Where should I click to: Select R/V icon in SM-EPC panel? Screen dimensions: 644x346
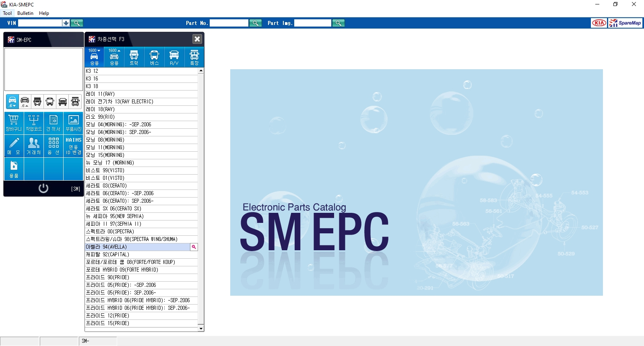click(x=62, y=101)
